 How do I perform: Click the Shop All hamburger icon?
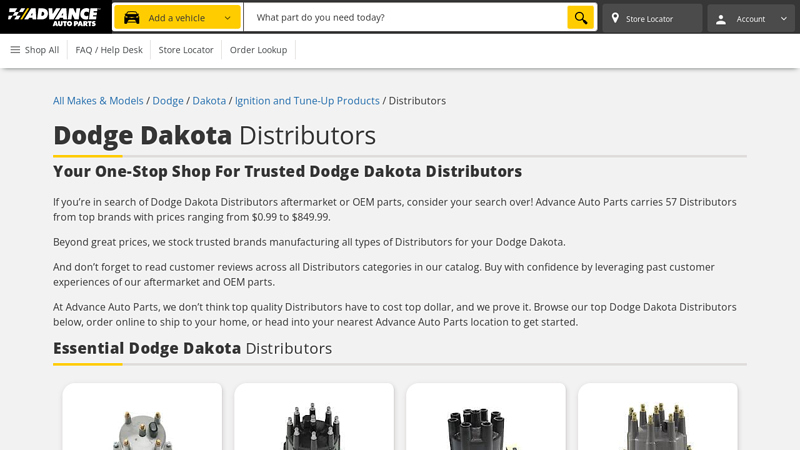pyautogui.click(x=15, y=49)
